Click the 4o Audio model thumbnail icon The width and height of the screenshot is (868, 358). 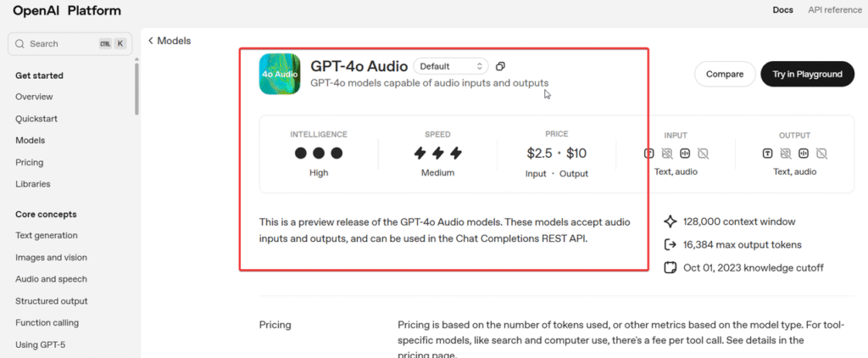click(279, 74)
